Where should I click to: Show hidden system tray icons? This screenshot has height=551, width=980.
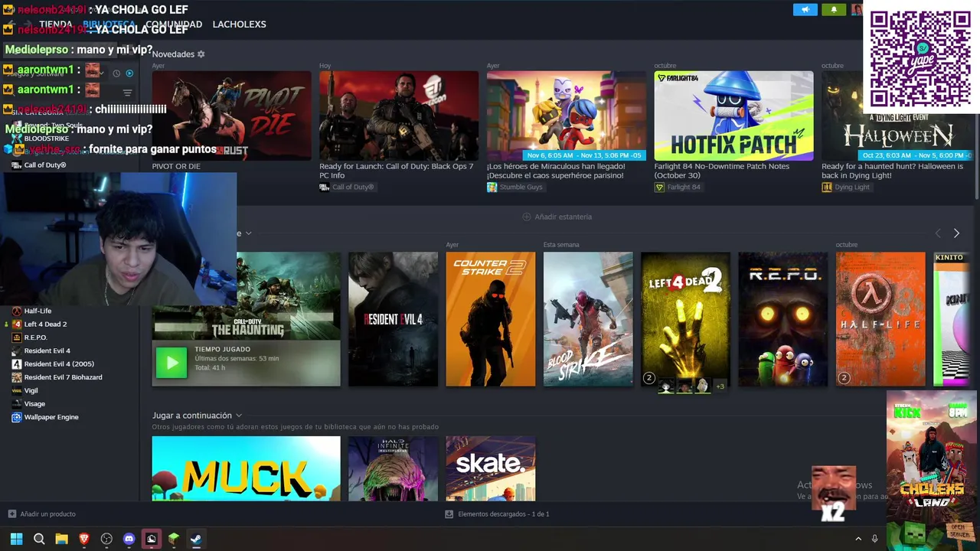click(858, 539)
